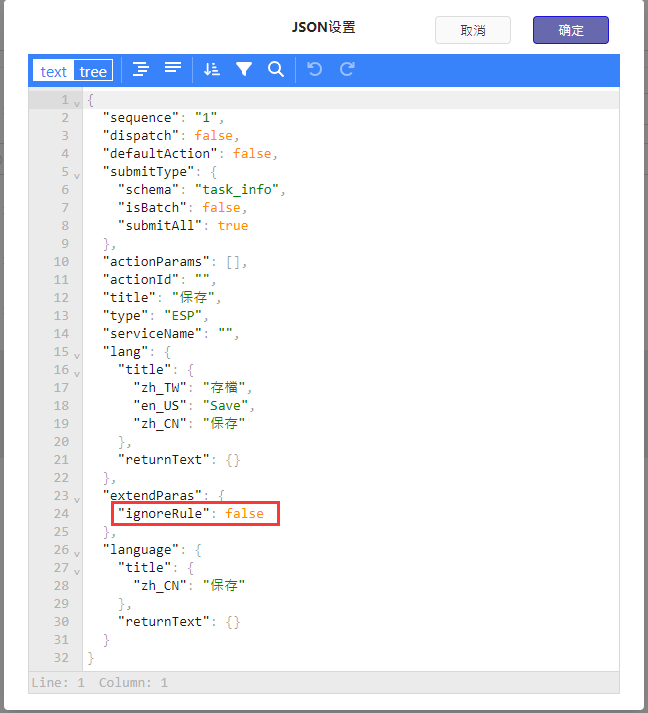648x713 pixels.
Task: Fold the language title block at line 27
Action: [x=77, y=572]
